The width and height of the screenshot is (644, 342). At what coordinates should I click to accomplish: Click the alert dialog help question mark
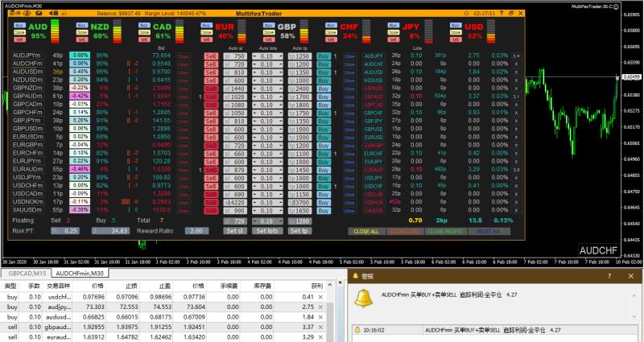(x=609, y=276)
